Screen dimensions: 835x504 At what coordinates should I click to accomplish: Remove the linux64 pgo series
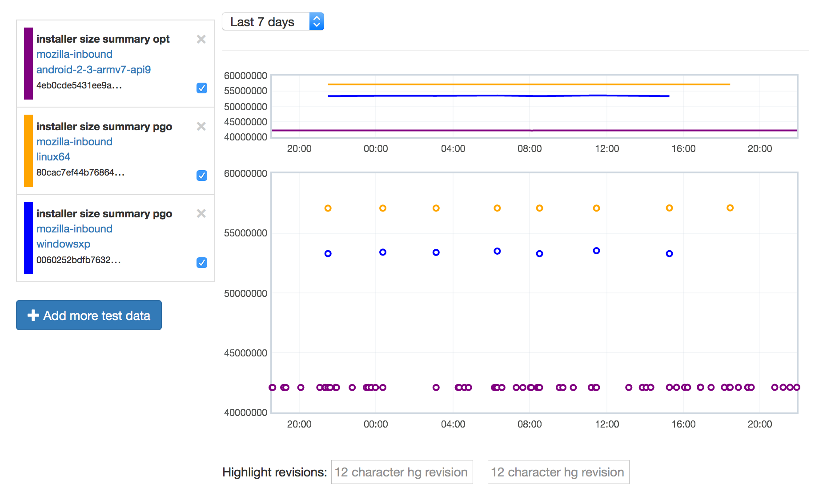(201, 126)
